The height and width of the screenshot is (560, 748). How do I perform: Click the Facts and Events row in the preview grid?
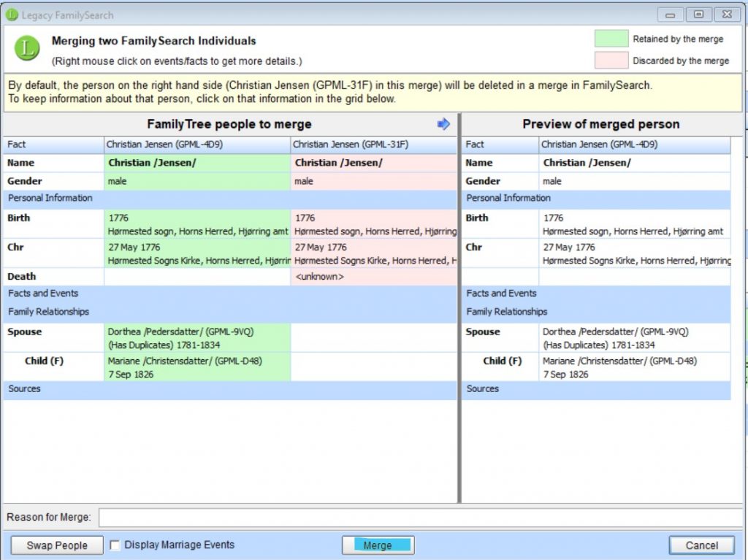(596, 294)
